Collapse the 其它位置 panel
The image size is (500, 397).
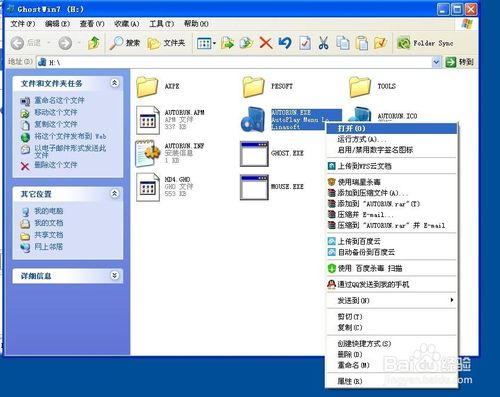pos(115,194)
